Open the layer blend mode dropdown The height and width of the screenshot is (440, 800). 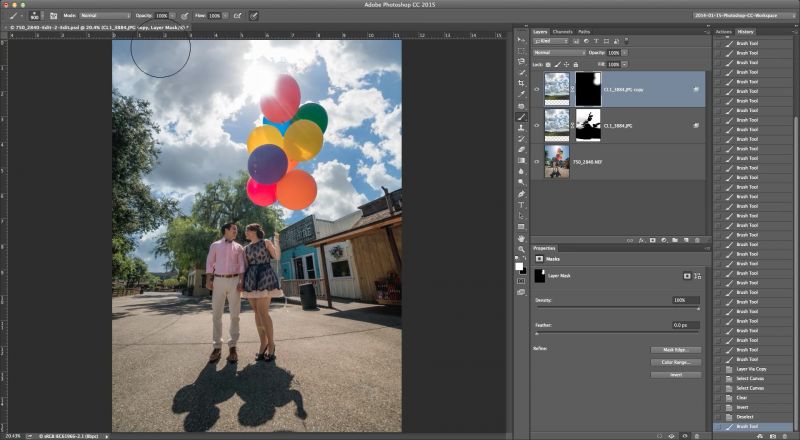558,52
